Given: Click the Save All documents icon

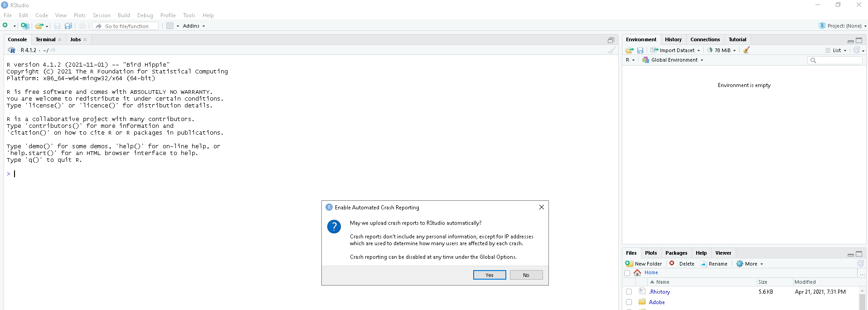Looking at the screenshot, I should tap(68, 26).
